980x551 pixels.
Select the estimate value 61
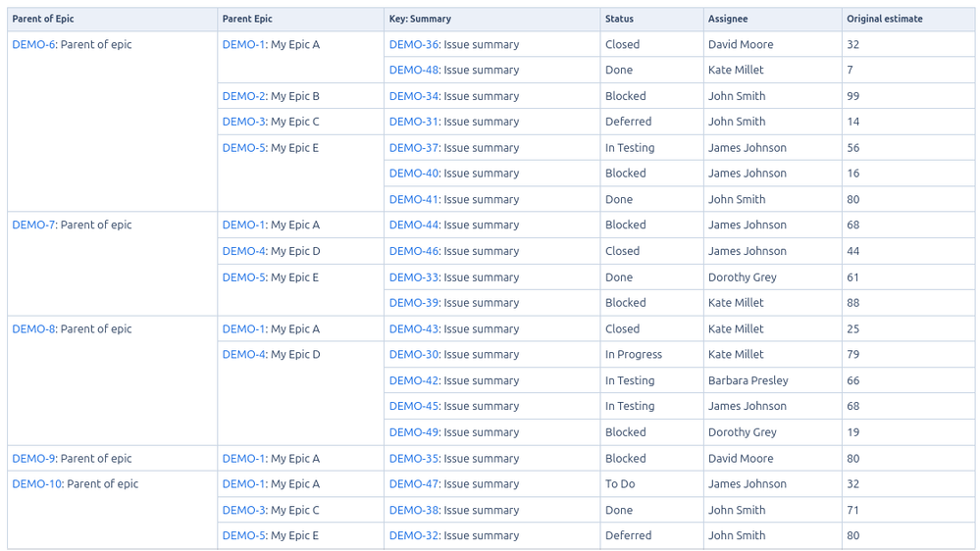(x=853, y=277)
